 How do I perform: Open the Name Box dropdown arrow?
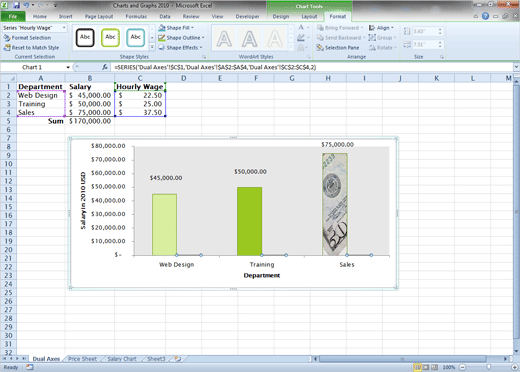coord(68,67)
